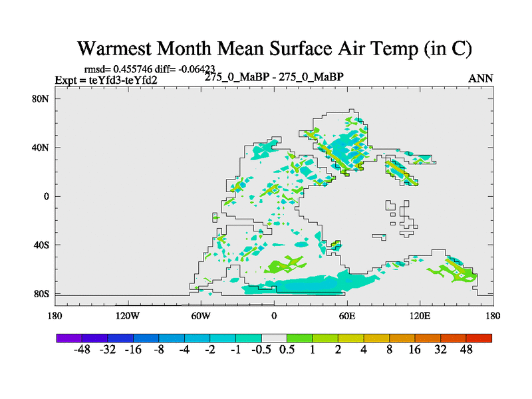Viewport: 532px width, 399px height.
Task: Click the purple leftmost colorbar swatch
Action: click(x=69, y=338)
